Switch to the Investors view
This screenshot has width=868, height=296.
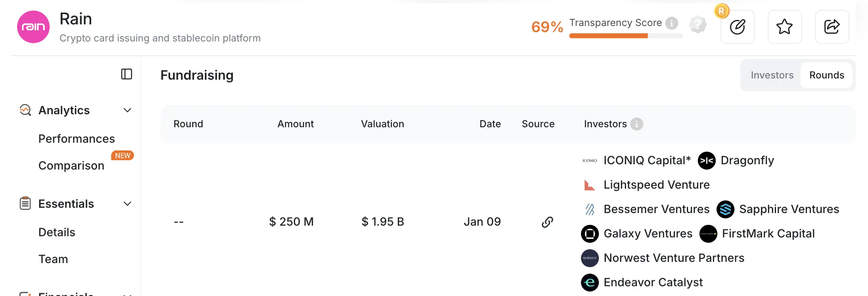pyautogui.click(x=772, y=75)
